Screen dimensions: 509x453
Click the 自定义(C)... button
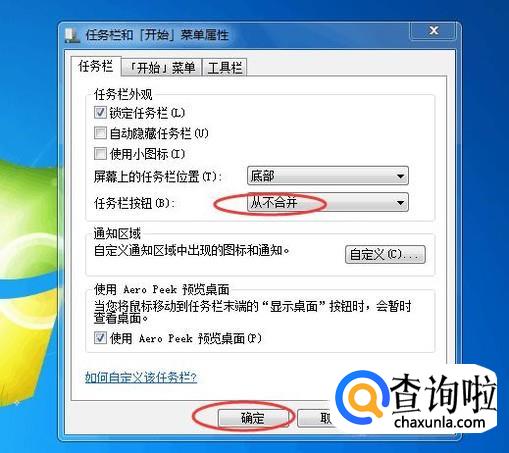click(385, 255)
